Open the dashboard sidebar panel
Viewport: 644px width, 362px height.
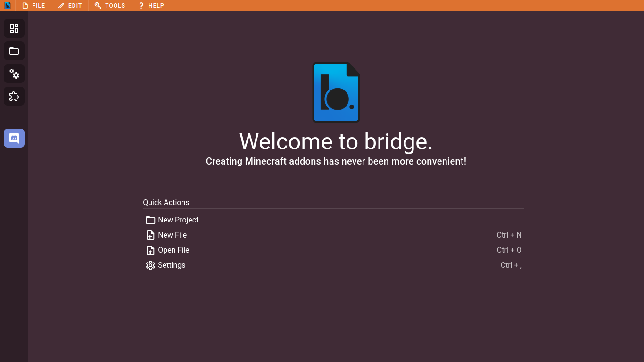(14, 28)
